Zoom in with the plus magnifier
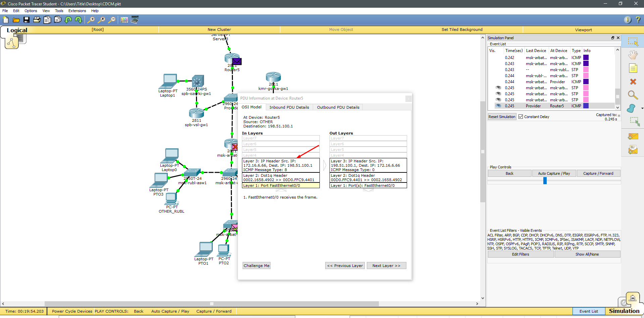This screenshot has height=318, width=644. [x=91, y=20]
